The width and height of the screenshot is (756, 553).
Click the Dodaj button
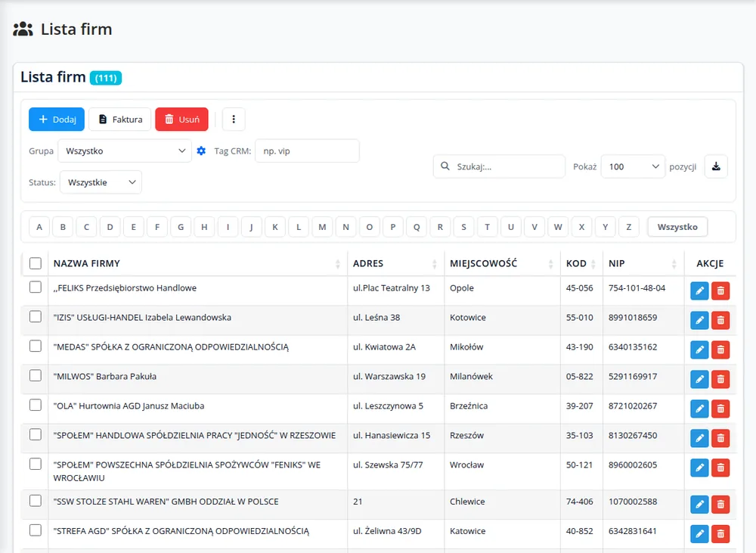(x=57, y=120)
